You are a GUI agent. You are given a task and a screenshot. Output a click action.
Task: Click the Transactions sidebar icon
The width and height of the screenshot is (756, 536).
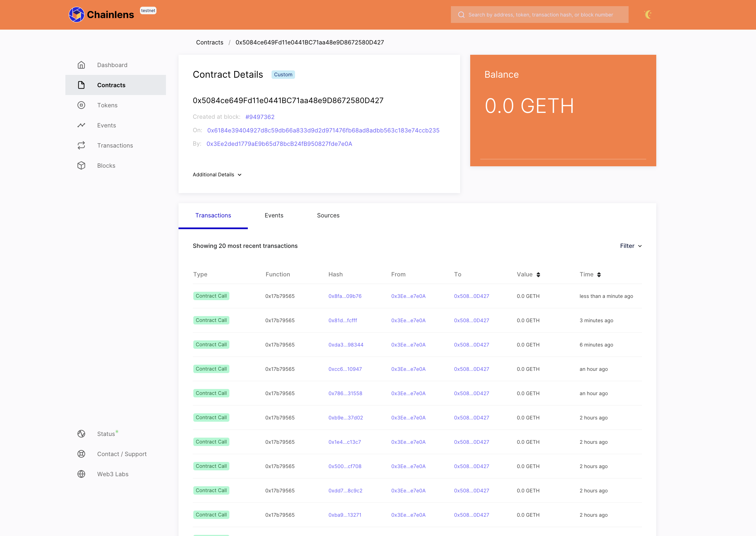click(x=81, y=145)
